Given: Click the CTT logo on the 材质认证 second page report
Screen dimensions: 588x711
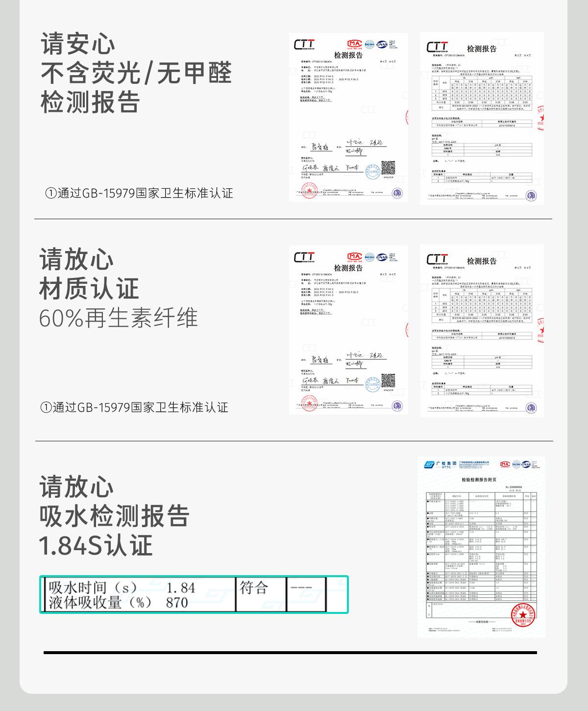Looking at the screenshot, I should (x=437, y=259).
